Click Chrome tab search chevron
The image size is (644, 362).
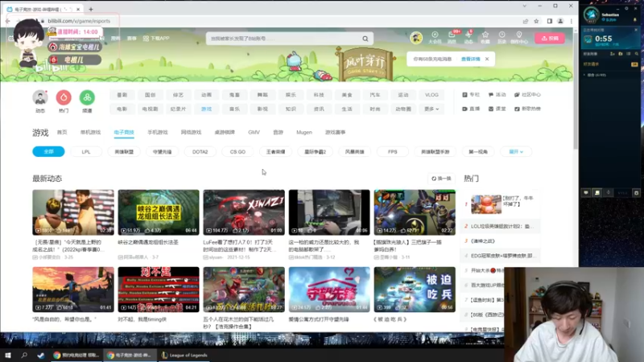(525, 6)
